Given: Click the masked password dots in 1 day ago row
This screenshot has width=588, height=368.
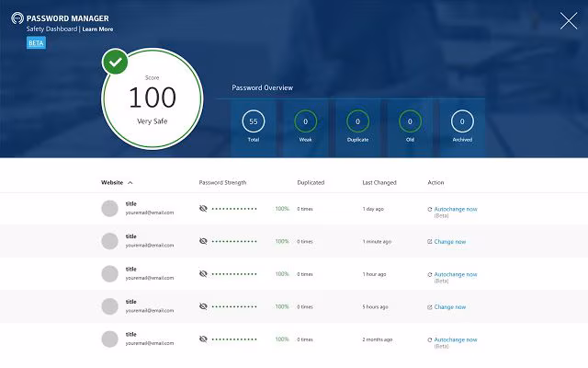Looking at the screenshot, I should point(234,209).
